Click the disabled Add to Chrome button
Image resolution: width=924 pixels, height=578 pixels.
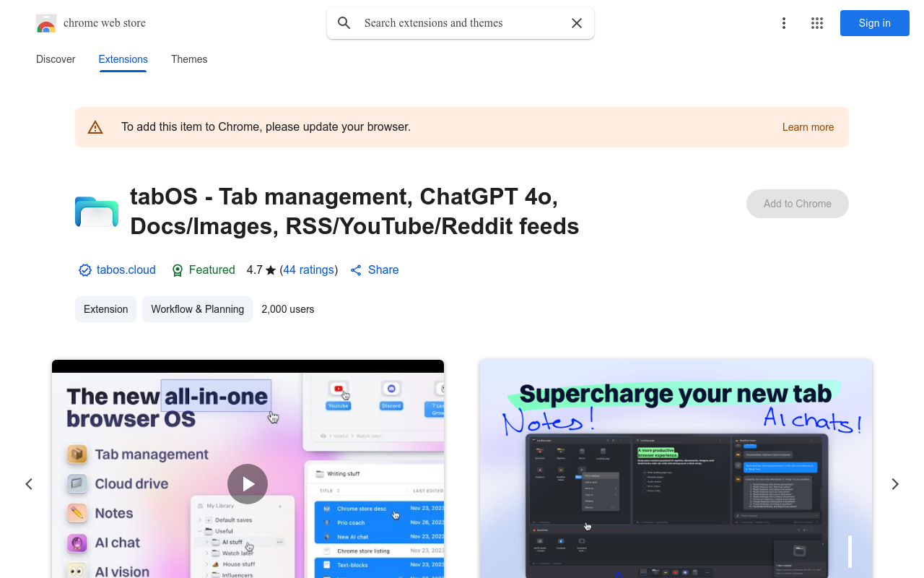pos(798,204)
